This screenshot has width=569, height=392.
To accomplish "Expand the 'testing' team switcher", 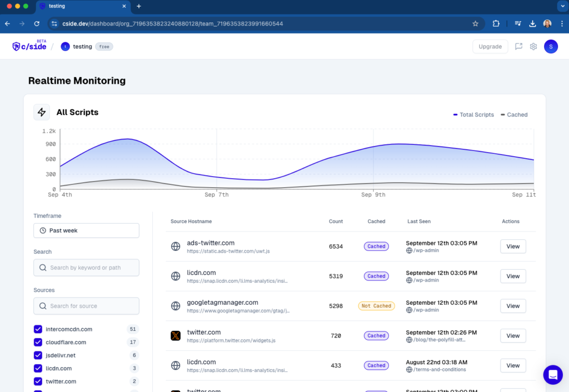I will click(x=82, y=47).
